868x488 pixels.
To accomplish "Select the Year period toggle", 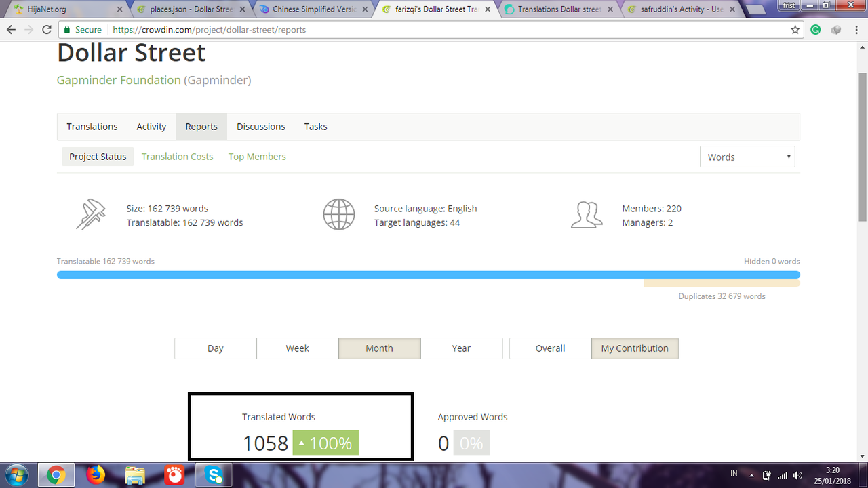I will pyautogui.click(x=462, y=348).
